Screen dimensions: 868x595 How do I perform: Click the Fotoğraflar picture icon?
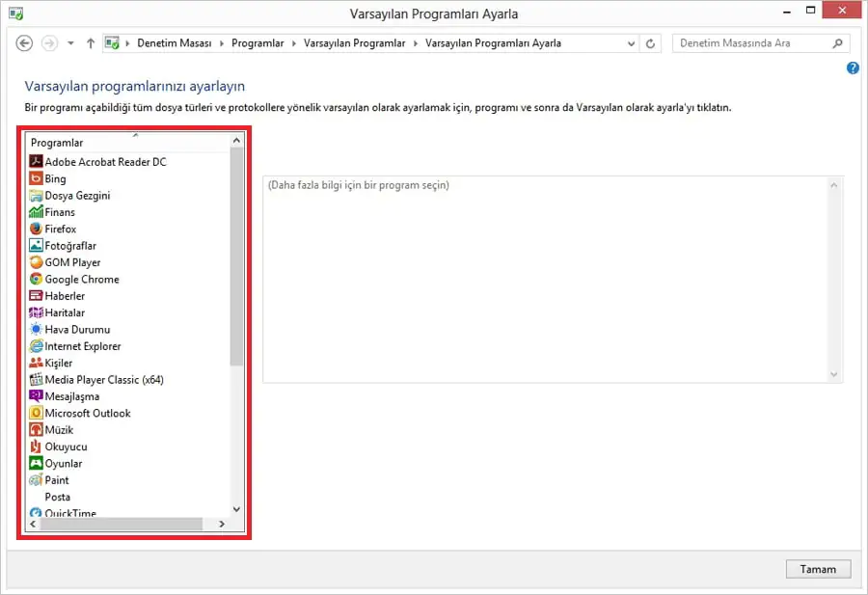[x=36, y=245]
